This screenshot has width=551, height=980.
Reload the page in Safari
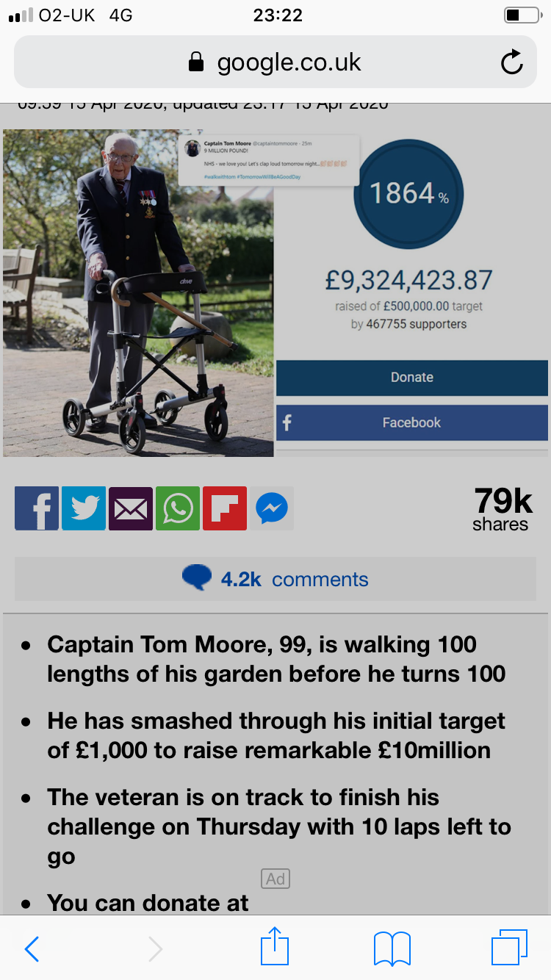pos(511,62)
